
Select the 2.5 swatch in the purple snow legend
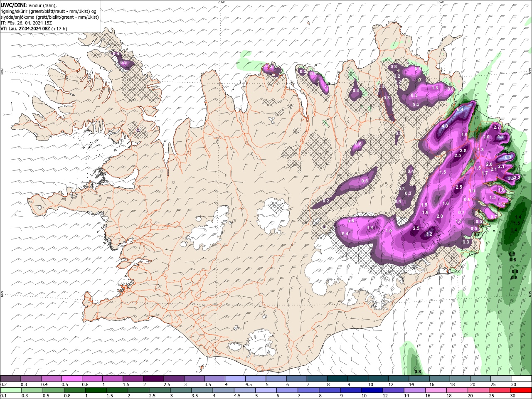174,379
